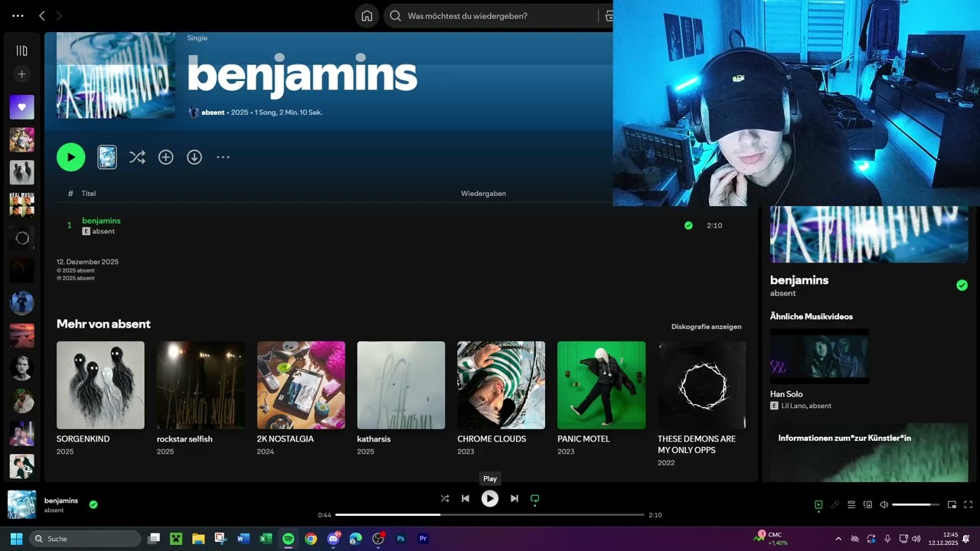Skip to next track in player bar
Viewport: 980px width, 551px height.
click(x=514, y=498)
